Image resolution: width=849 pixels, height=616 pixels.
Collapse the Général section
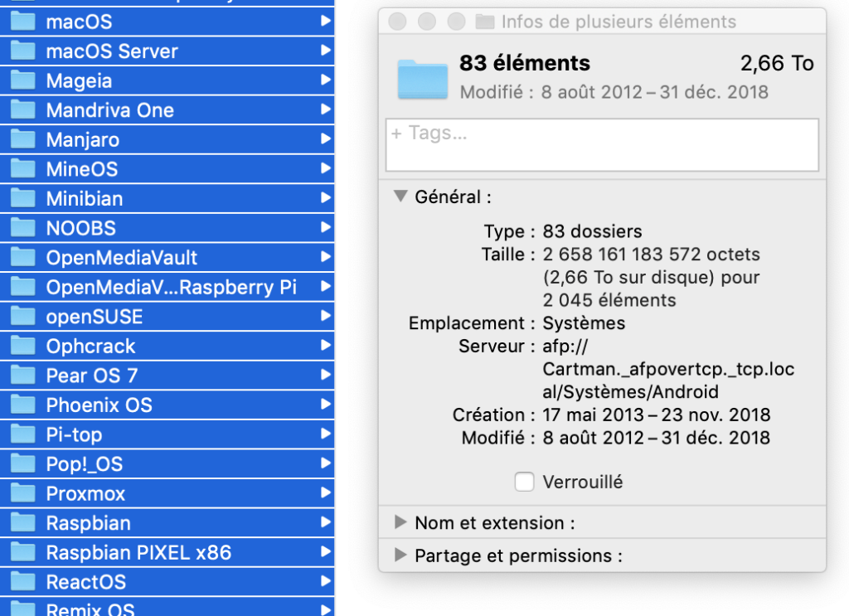pyautogui.click(x=400, y=196)
